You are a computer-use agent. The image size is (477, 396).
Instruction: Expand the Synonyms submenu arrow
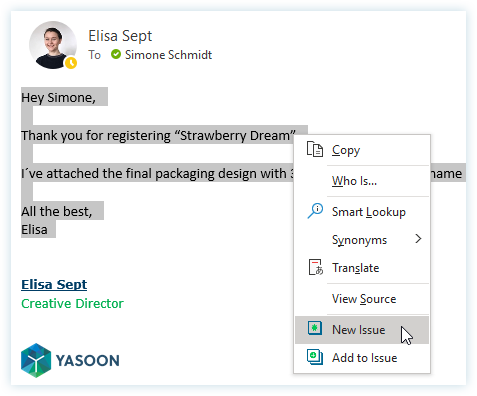(x=418, y=239)
